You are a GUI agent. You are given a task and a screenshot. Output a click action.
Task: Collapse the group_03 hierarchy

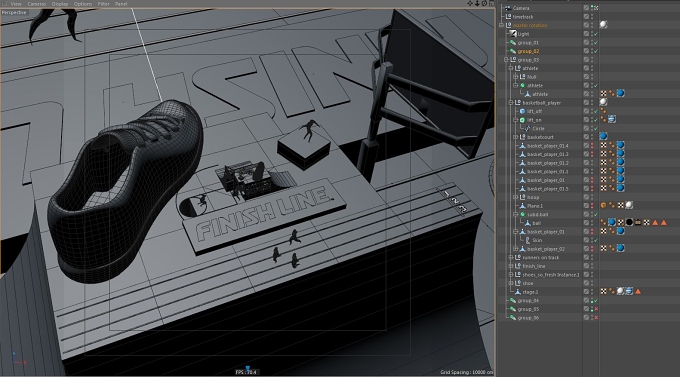506,59
